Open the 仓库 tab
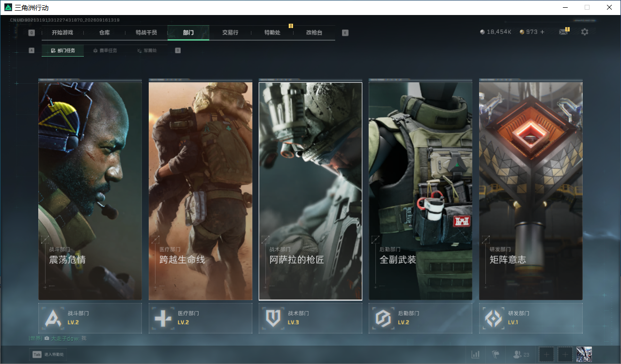The height and width of the screenshot is (364, 621). (x=105, y=33)
